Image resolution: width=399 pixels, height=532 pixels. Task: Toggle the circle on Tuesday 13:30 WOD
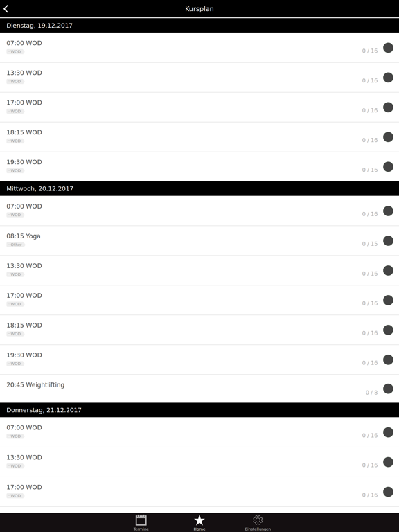tap(388, 78)
